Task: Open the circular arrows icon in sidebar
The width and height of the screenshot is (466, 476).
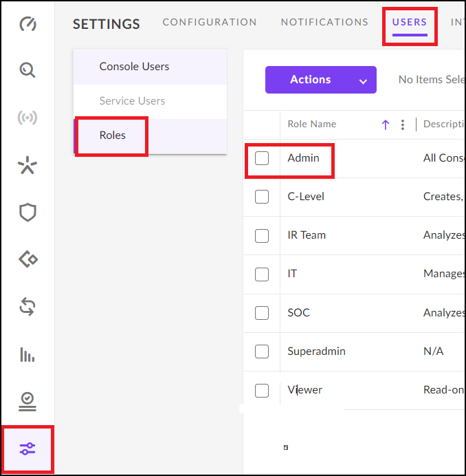Action: 27,307
